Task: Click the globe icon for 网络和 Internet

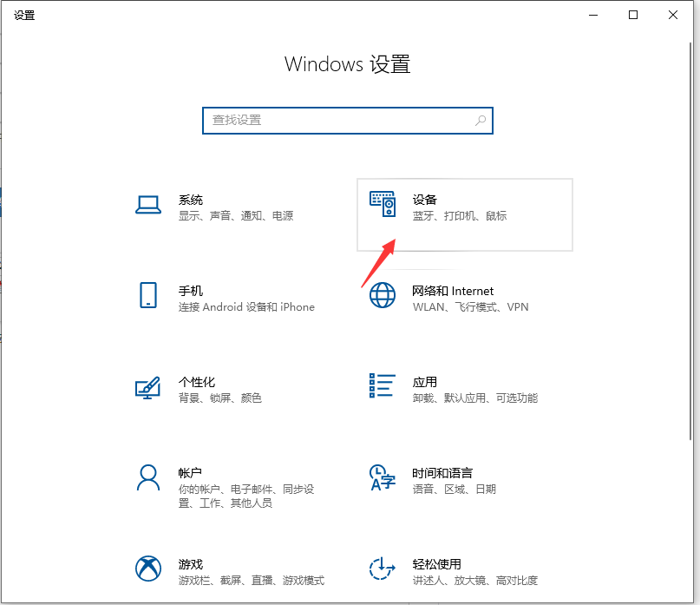Action: pos(383,295)
